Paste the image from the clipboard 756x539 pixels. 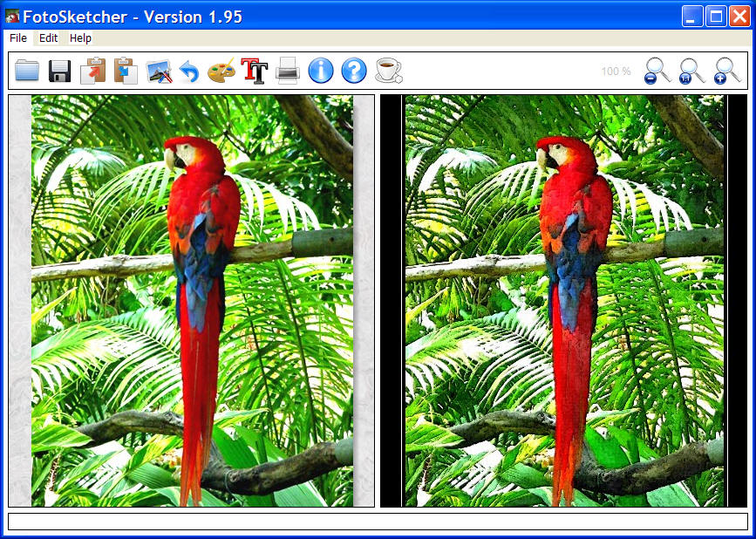click(126, 71)
